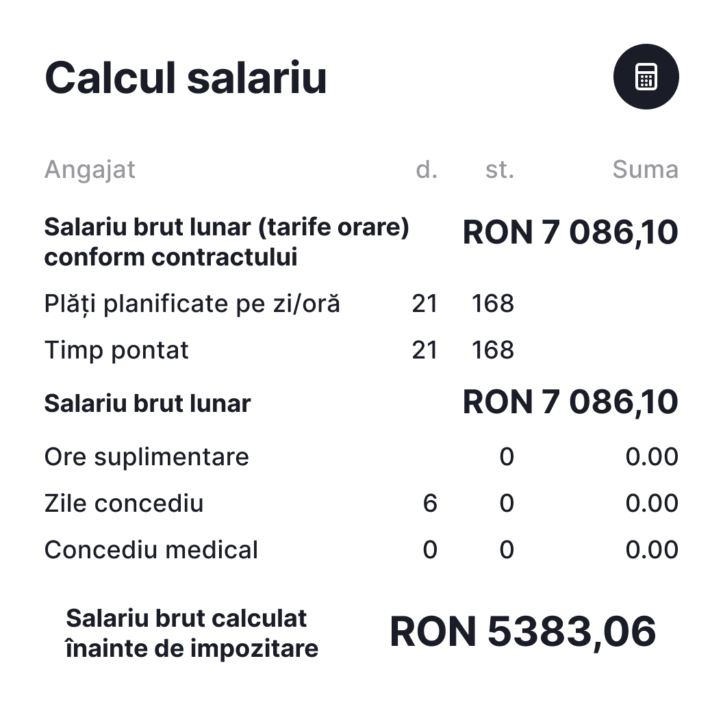Screen dimensions: 723x728
Task: Select Salariu brut calculat înainte de impozitare label
Action: (x=192, y=633)
